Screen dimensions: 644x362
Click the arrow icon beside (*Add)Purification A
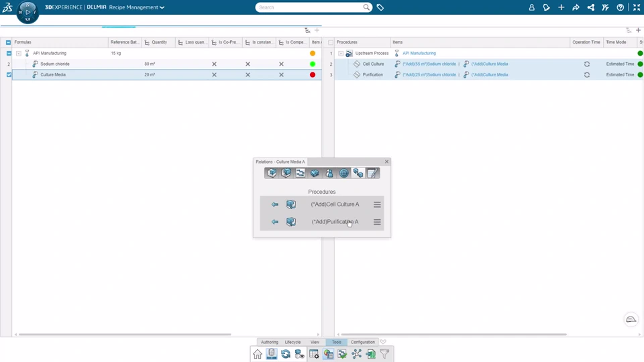tap(275, 222)
